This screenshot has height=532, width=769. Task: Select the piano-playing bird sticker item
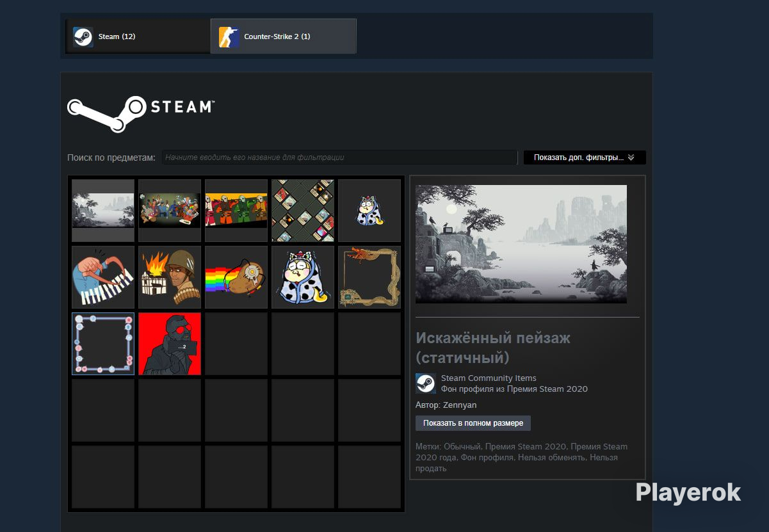[103, 277]
